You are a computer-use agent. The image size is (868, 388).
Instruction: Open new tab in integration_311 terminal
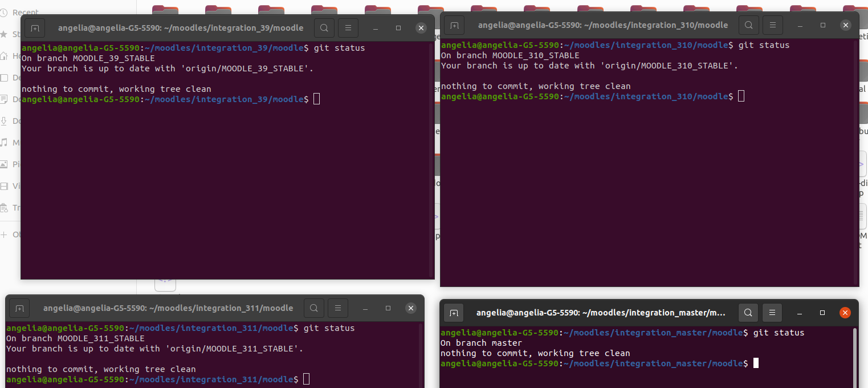pos(19,308)
